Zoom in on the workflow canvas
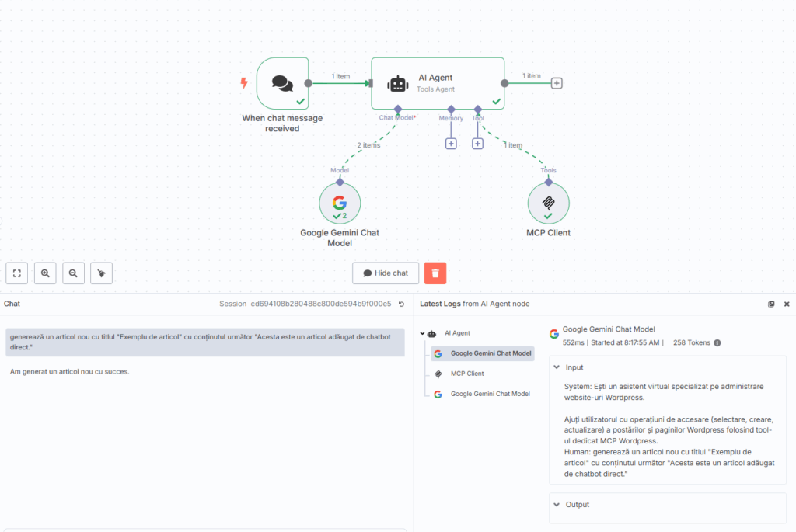 point(45,273)
